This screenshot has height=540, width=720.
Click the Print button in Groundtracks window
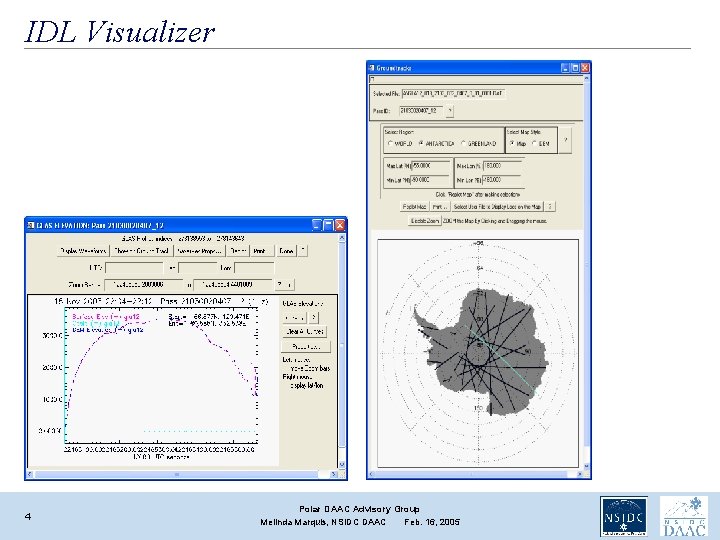point(439,207)
